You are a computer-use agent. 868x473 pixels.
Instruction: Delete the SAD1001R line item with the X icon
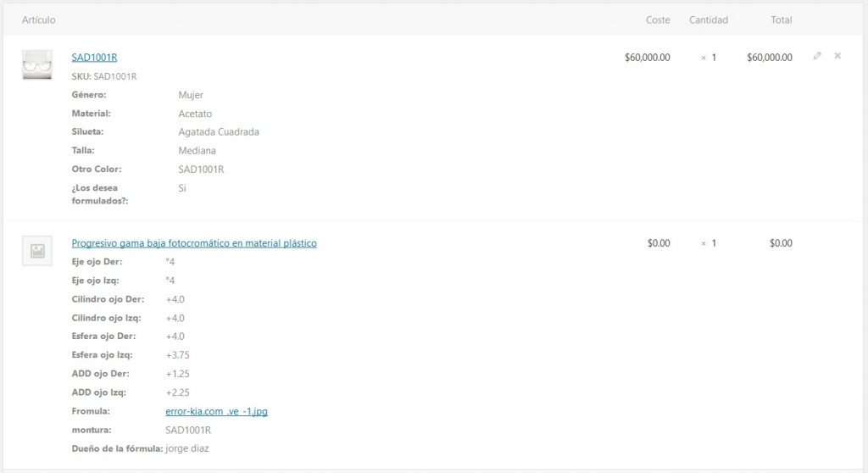(x=837, y=56)
